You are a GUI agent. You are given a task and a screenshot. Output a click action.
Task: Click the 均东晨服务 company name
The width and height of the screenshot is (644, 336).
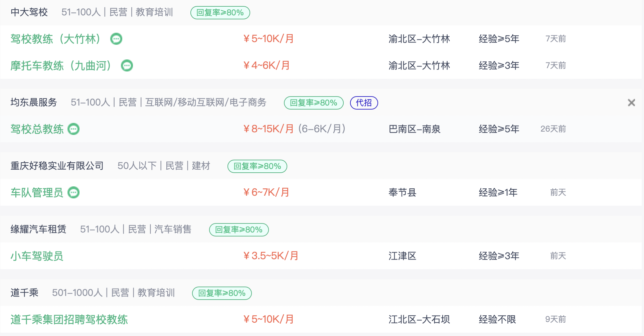pyautogui.click(x=34, y=102)
